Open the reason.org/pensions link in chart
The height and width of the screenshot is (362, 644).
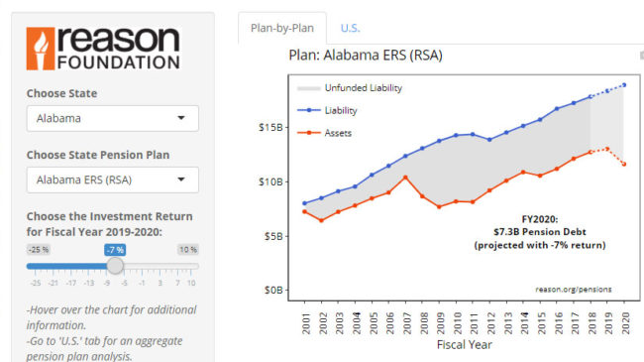pyautogui.click(x=574, y=290)
